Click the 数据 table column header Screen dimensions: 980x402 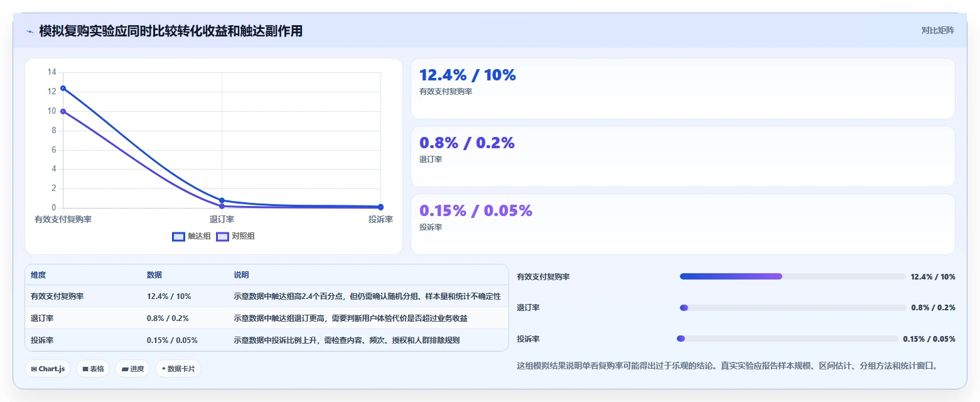(154, 275)
